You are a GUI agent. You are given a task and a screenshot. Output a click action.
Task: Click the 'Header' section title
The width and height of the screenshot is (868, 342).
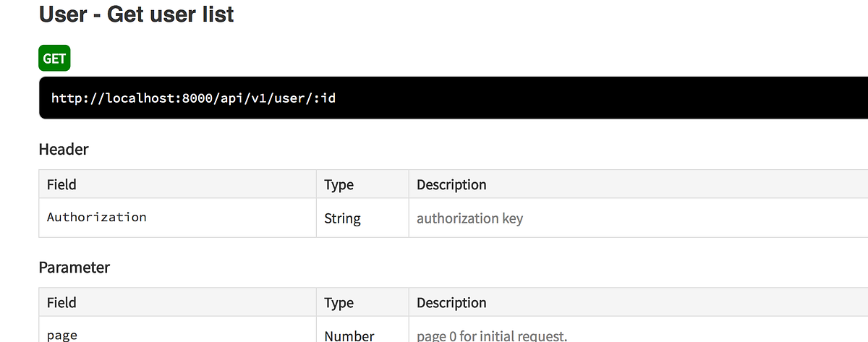64,149
